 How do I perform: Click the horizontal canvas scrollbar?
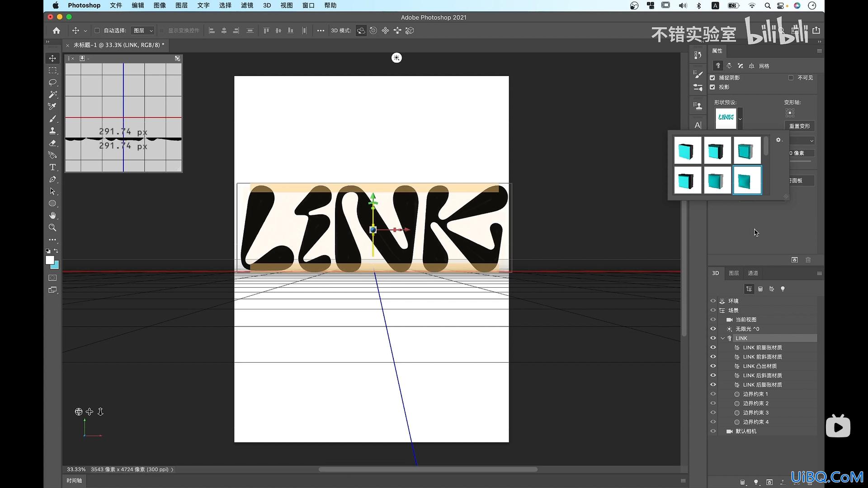[428, 469]
